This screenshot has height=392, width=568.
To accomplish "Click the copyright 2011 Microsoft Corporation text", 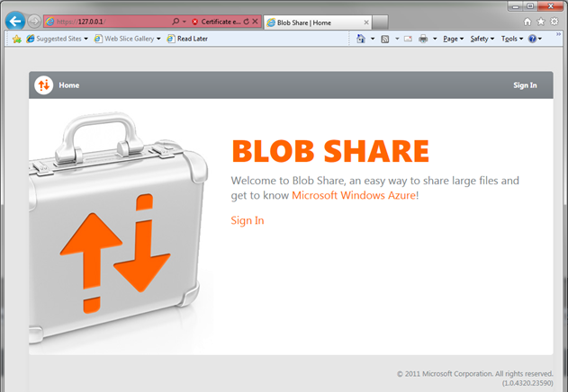I will point(475,373).
